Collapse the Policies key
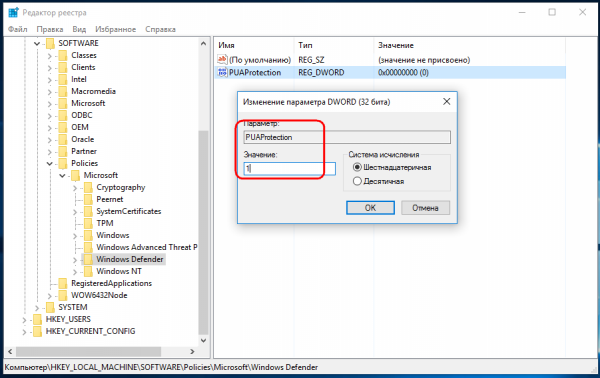This screenshot has width=600, height=378. tap(50, 164)
